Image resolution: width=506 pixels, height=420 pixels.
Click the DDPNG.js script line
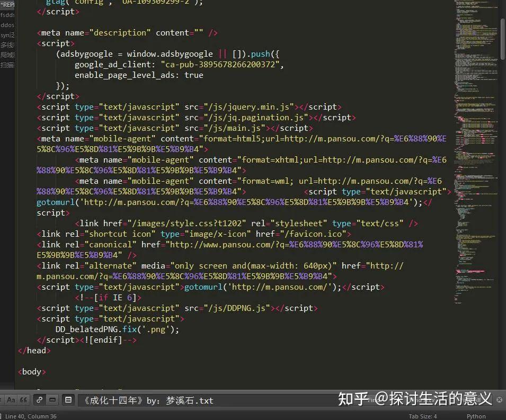pos(177,308)
